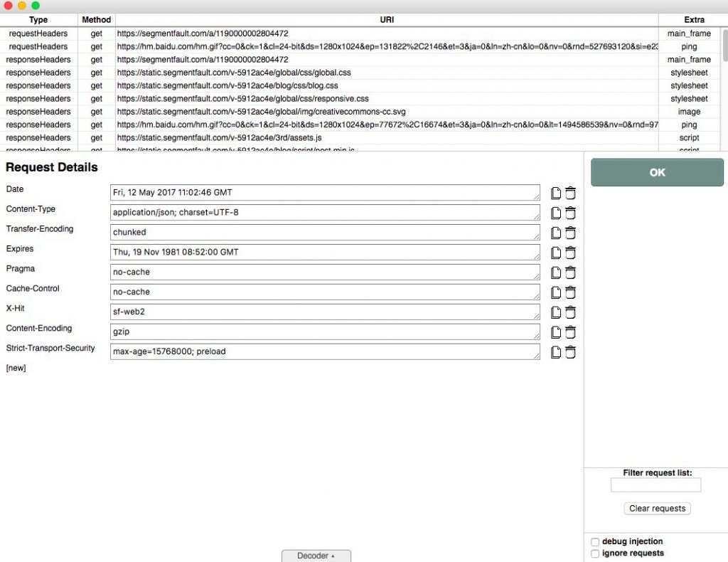Select the global.css responseHeaders row
Screen dimensions: 728x562
tap(284, 73)
